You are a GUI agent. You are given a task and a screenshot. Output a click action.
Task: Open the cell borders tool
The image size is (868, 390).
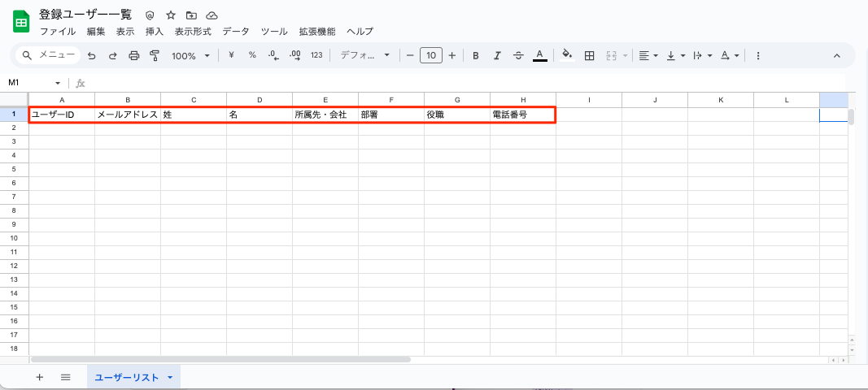point(590,55)
